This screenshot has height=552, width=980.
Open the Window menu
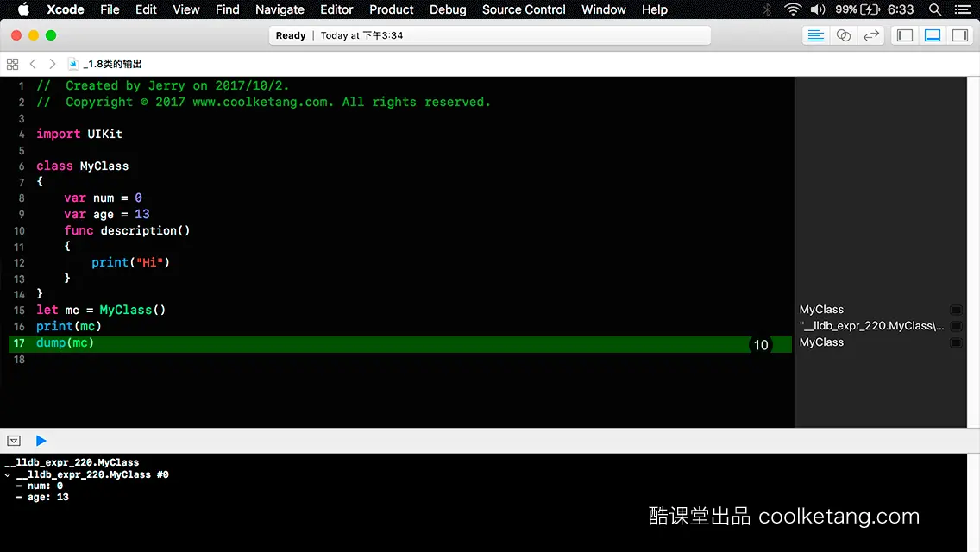(x=603, y=9)
